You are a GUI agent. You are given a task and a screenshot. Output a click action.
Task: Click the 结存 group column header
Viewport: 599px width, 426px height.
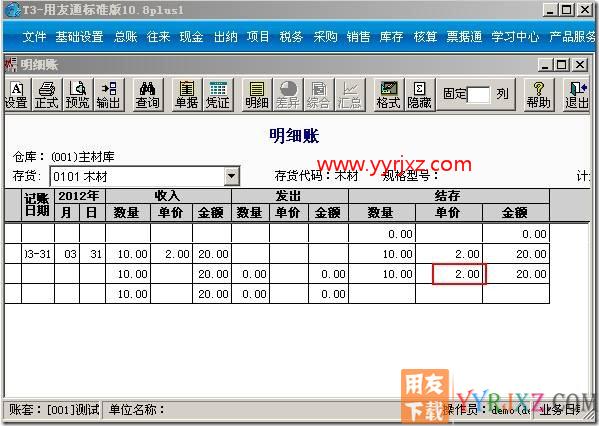point(449,196)
